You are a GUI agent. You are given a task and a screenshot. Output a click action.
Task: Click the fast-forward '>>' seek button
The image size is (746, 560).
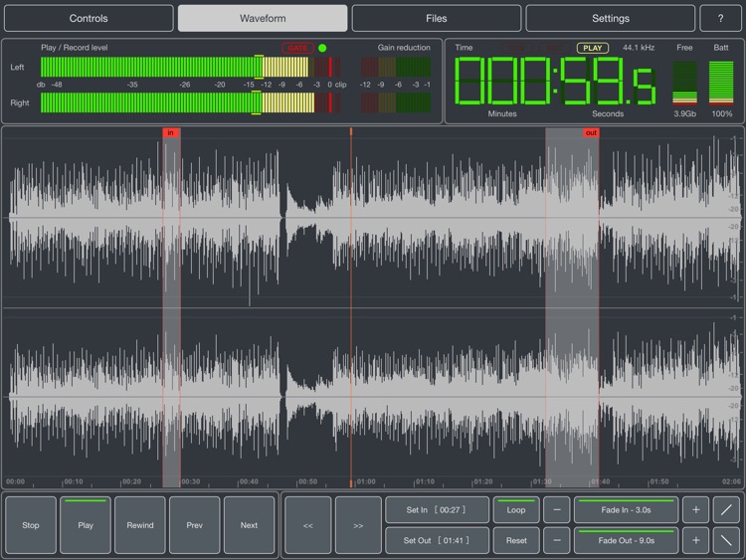point(358,525)
